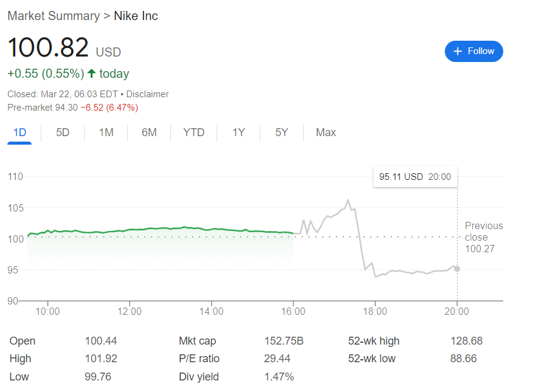Viewport: 544px width, 392px height.
Task: Click the Pre-market 94.30 text
Action: 43,108
